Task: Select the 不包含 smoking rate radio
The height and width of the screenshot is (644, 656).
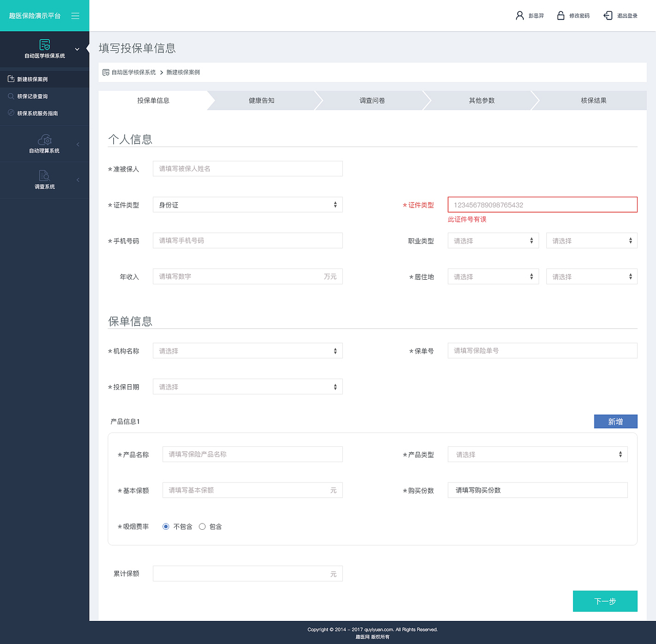Action: click(x=166, y=526)
